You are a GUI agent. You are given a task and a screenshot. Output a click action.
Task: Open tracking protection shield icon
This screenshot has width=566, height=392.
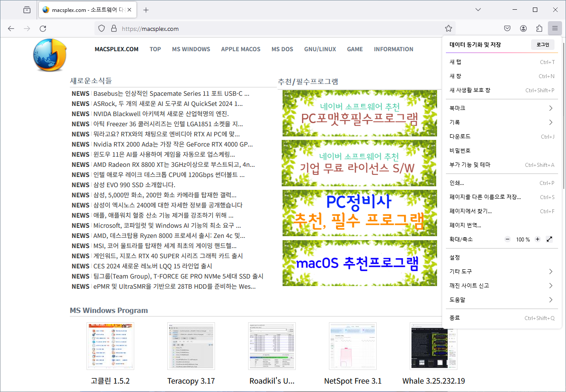pos(102,28)
